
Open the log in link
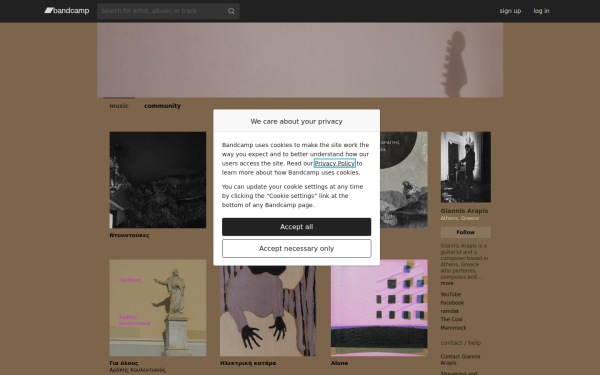tap(541, 11)
